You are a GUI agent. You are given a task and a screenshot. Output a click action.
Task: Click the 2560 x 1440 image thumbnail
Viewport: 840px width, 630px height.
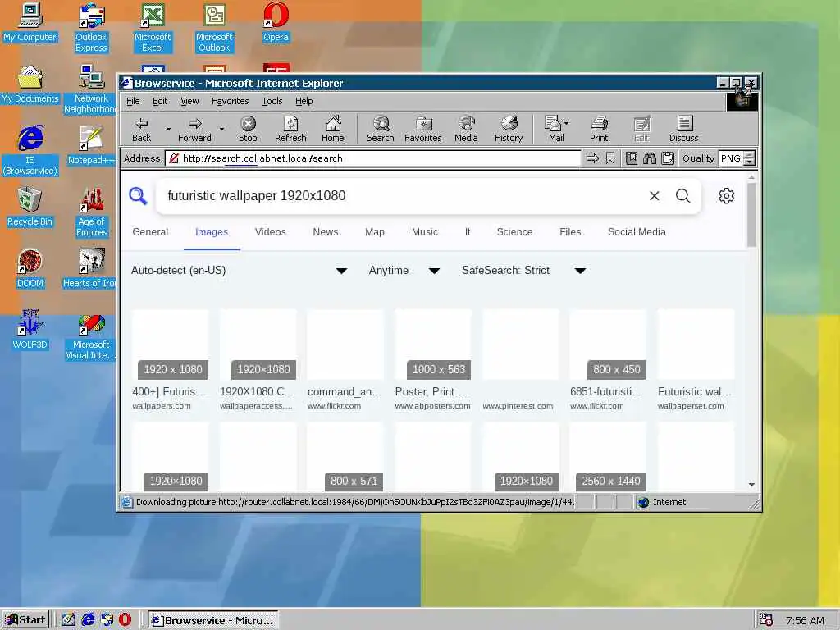(608, 456)
